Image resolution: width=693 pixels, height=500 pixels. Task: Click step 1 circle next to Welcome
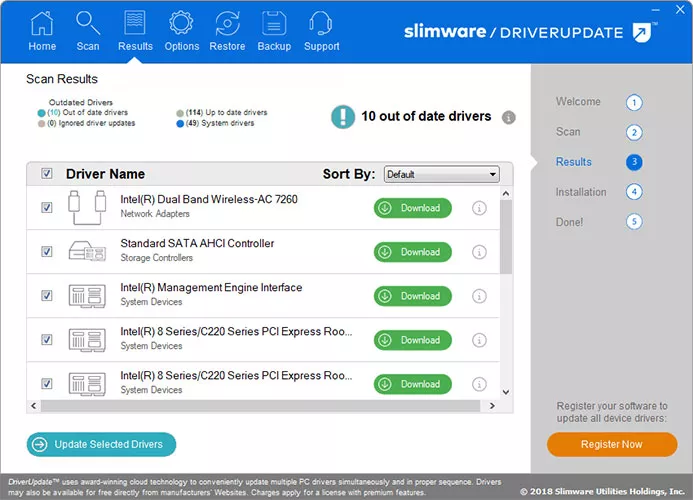(634, 103)
